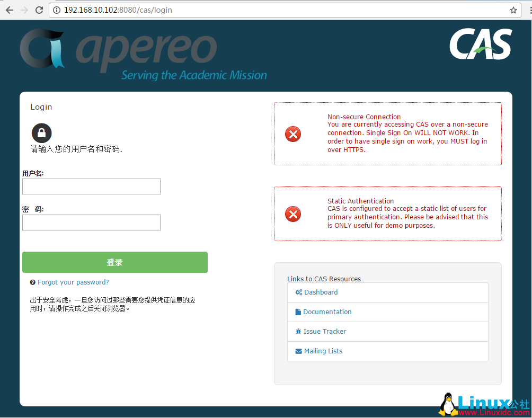532x418 pixels.
Task: Open the Dashboard gear icon link
Action: point(298,292)
